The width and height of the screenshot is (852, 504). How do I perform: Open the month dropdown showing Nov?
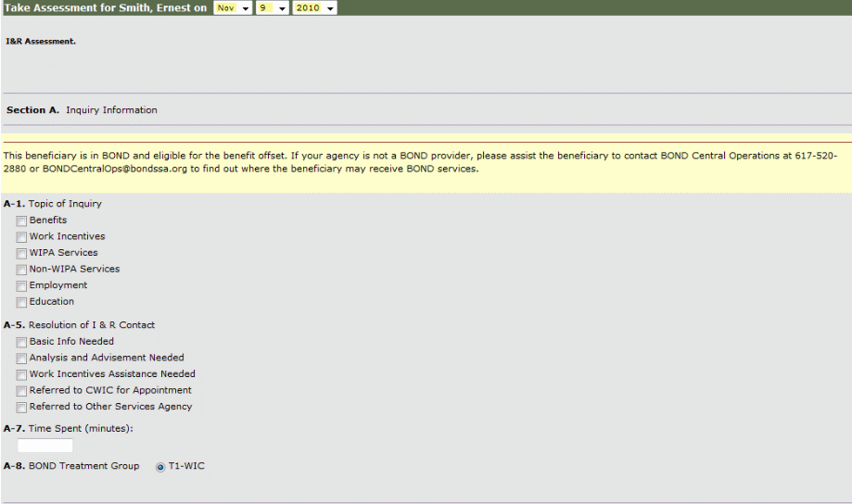233,7
